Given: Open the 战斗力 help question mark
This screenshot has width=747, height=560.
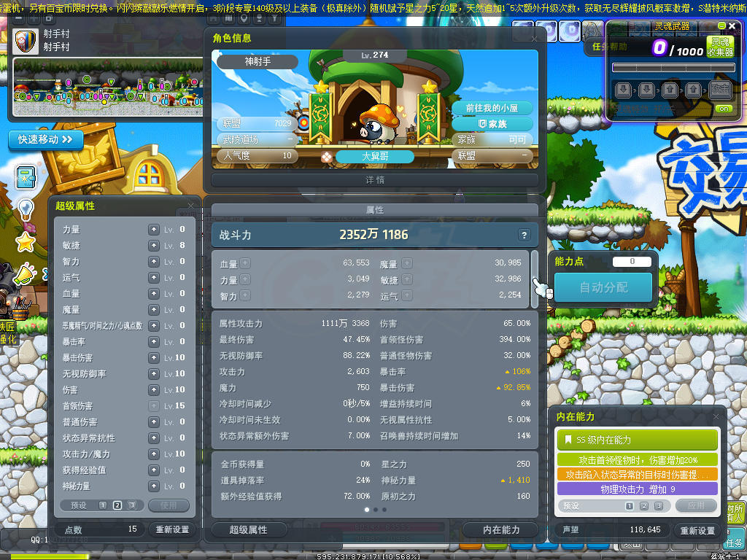Looking at the screenshot, I should point(524,235).
